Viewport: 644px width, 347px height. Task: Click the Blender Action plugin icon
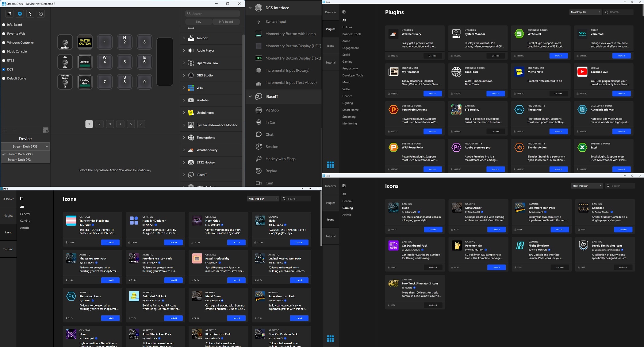tap(519, 147)
